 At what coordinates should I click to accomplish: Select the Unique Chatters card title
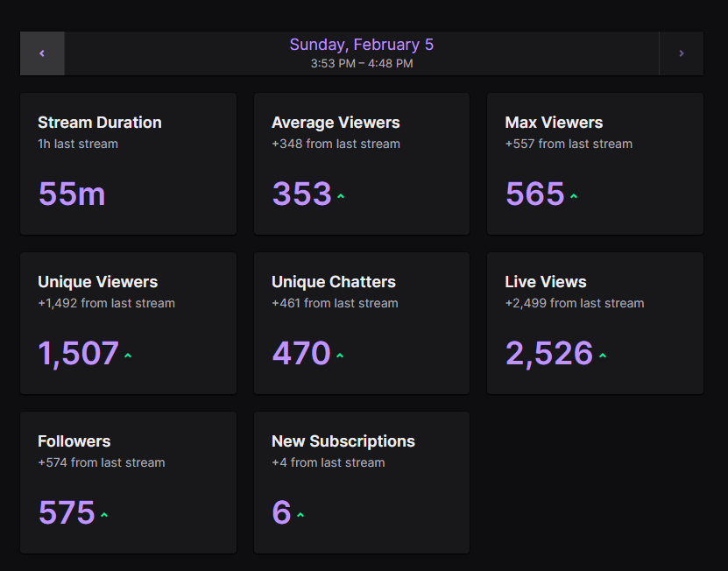(x=334, y=282)
